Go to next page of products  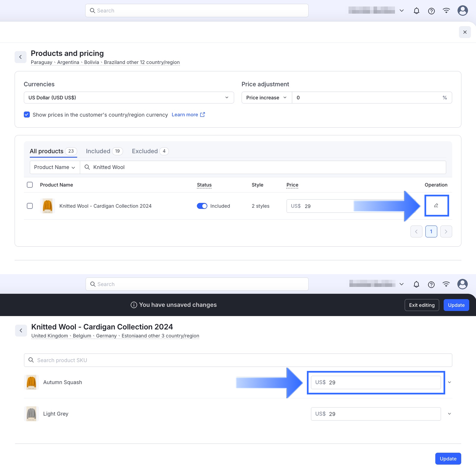446,232
